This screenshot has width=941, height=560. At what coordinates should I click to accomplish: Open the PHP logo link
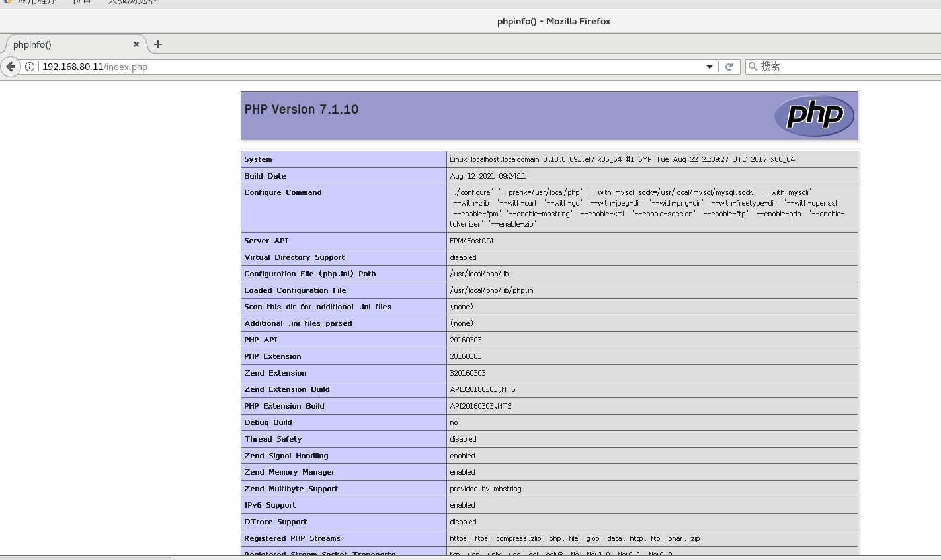click(x=814, y=116)
